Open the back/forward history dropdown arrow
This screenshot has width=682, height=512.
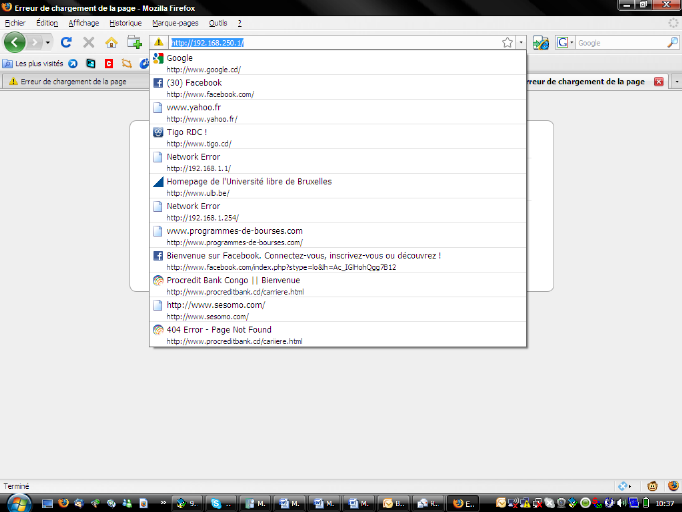pyautogui.click(x=46, y=43)
